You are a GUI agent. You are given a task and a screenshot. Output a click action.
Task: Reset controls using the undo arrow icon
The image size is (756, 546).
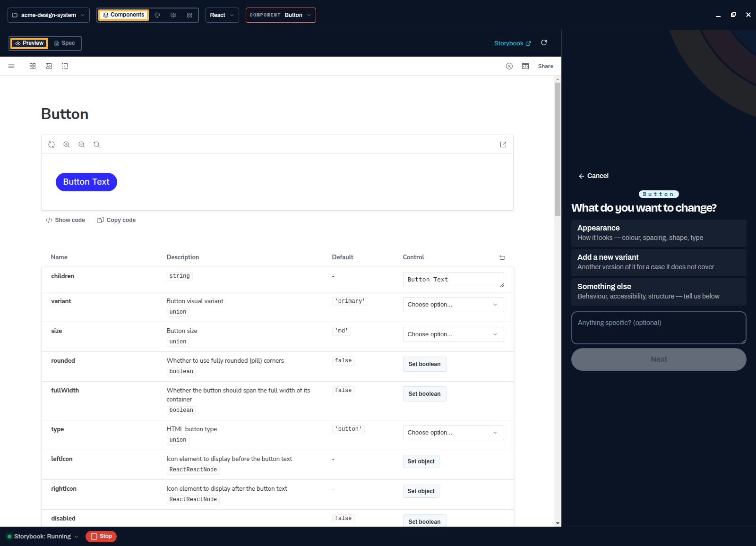click(502, 257)
